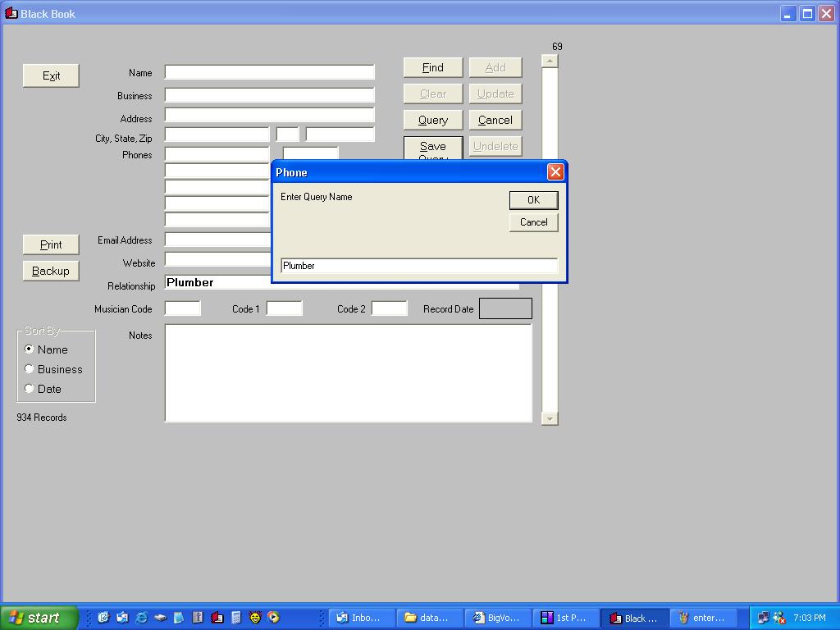Open Outlook Express from Quick Launch
Viewport: 840px width, 630px height.
(x=122, y=618)
